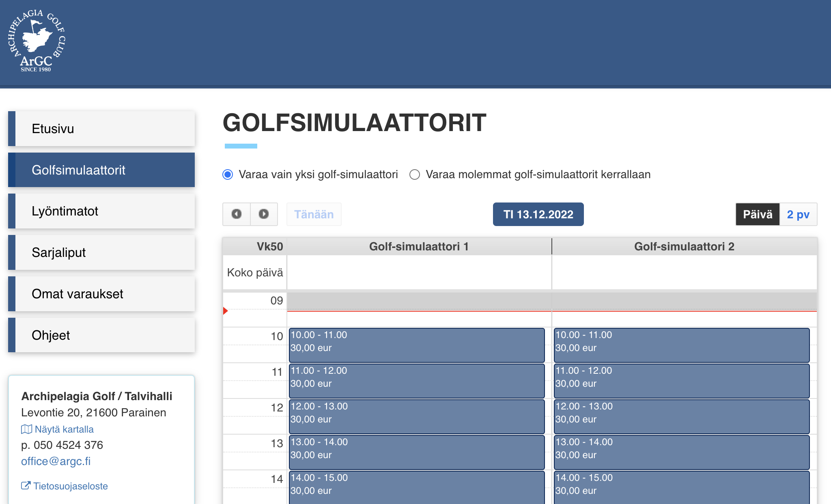Select 'Varaa vain yksi golf-simulaattori' radio

click(228, 174)
